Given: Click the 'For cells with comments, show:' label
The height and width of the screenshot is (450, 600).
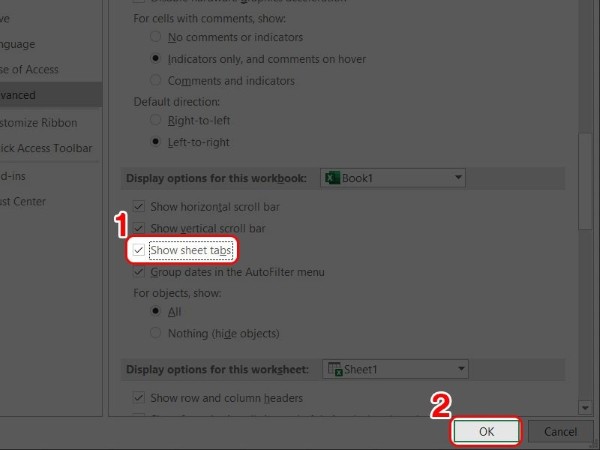Looking at the screenshot, I should tap(209, 18).
